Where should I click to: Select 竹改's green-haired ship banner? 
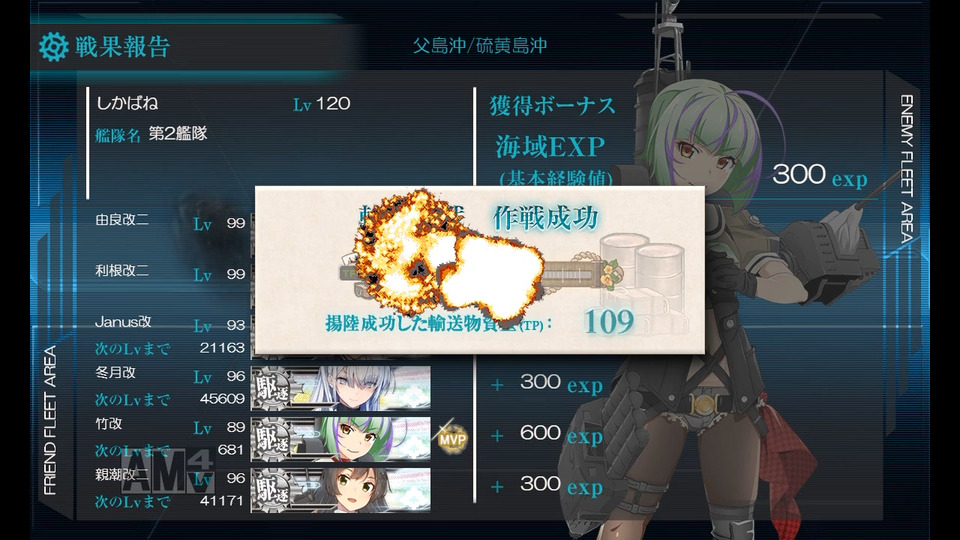pos(340,438)
